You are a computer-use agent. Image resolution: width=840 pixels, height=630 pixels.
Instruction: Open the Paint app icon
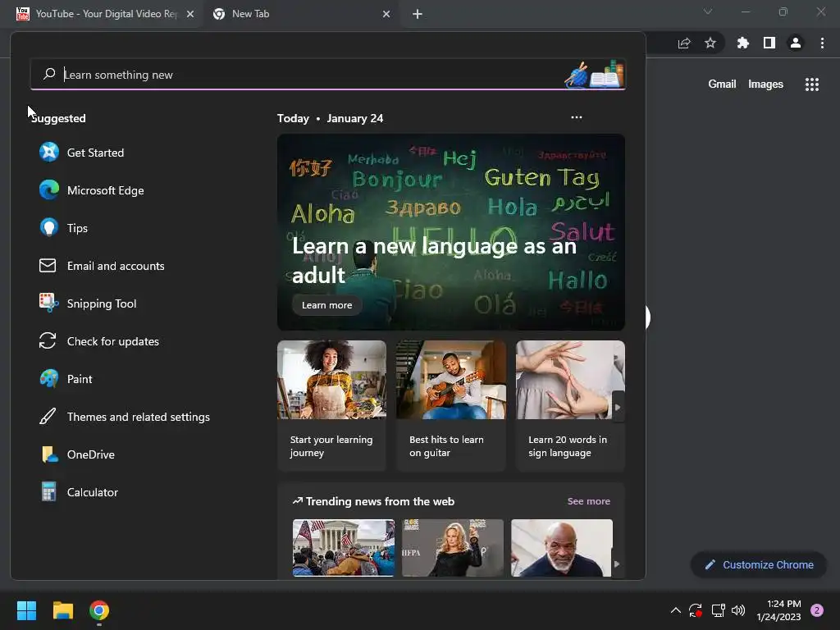48,379
